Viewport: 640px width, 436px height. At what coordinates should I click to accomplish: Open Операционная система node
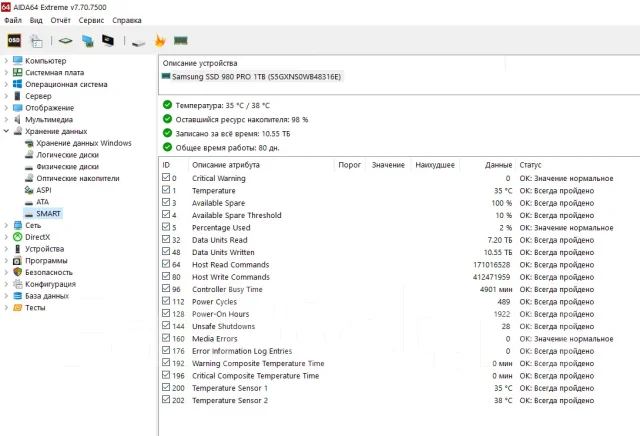66,85
